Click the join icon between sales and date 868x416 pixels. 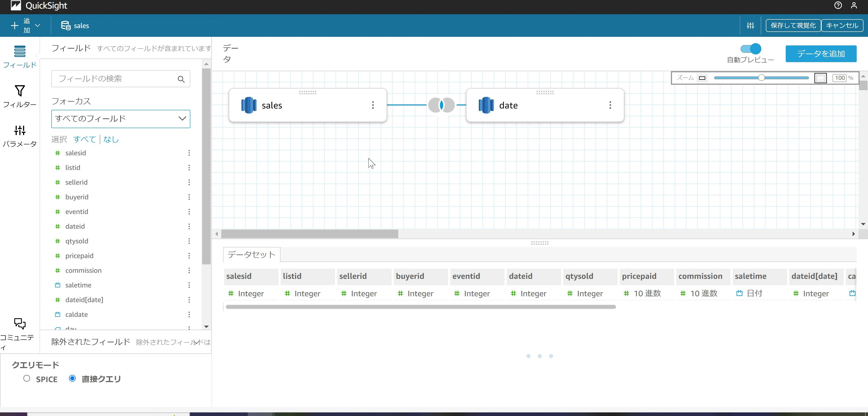tap(441, 105)
